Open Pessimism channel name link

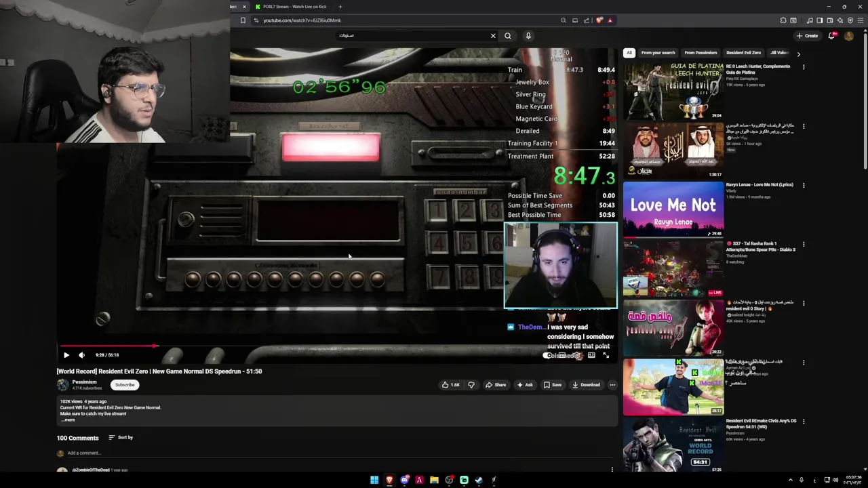click(x=84, y=382)
